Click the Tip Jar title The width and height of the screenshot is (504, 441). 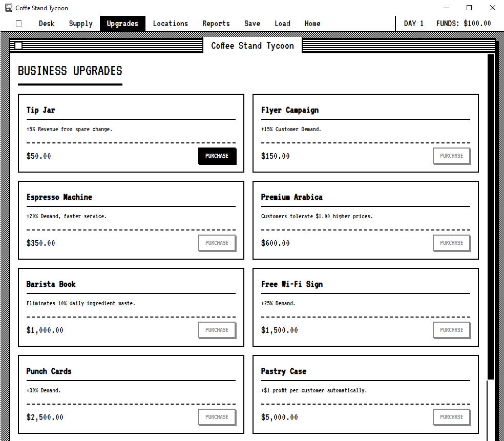click(x=41, y=110)
